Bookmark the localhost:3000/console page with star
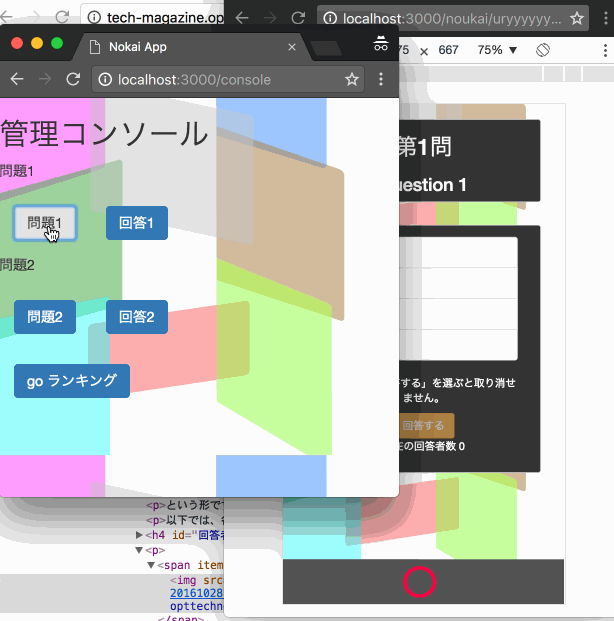Screen dimensions: 614x621 coord(351,80)
